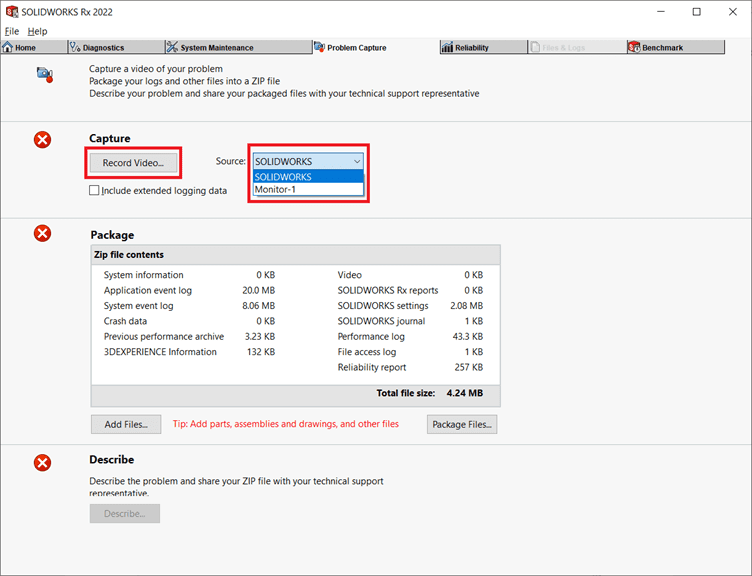Click the Video entry in zip contents
Screen dimensions: 752x576
coord(350,275)
